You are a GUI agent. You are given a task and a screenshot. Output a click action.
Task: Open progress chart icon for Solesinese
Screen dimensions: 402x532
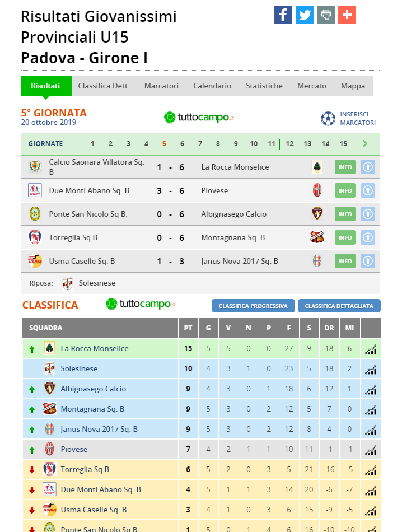(x=371, y=369)
